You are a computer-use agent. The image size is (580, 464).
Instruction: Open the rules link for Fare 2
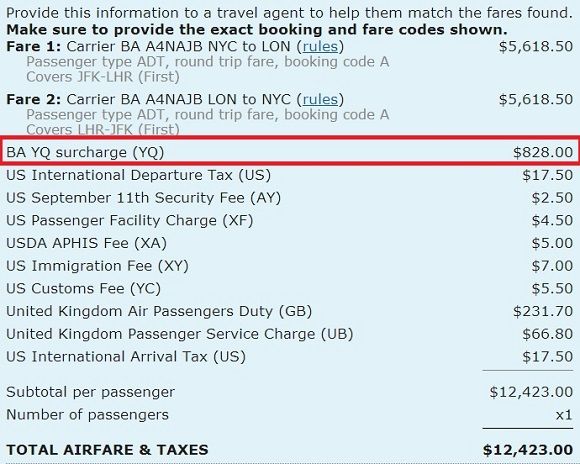click(x=320, y=100)
